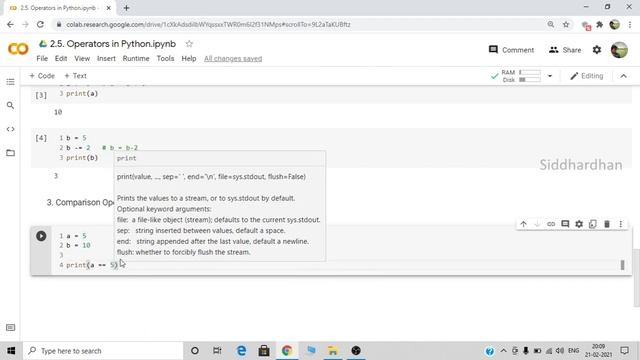Click the browser address bar URL
Viewport: 640px width, 360px height.
coord(208,24)
